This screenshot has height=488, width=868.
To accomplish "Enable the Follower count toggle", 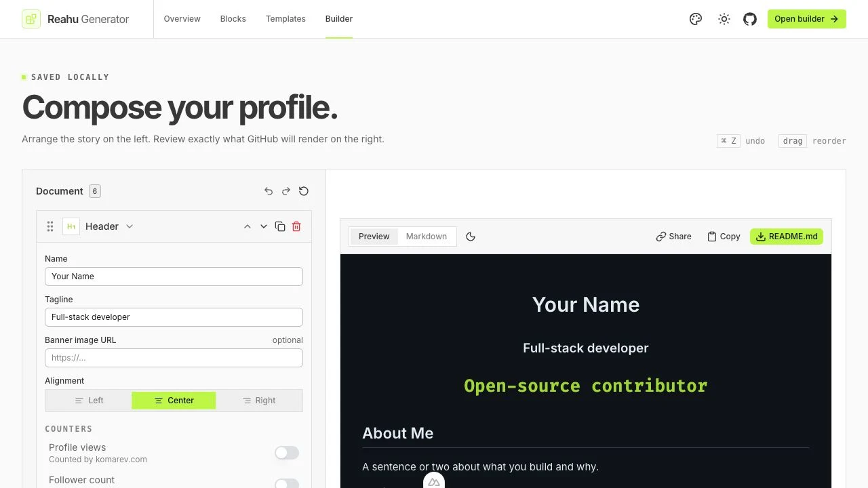I will tap(287, 484).
